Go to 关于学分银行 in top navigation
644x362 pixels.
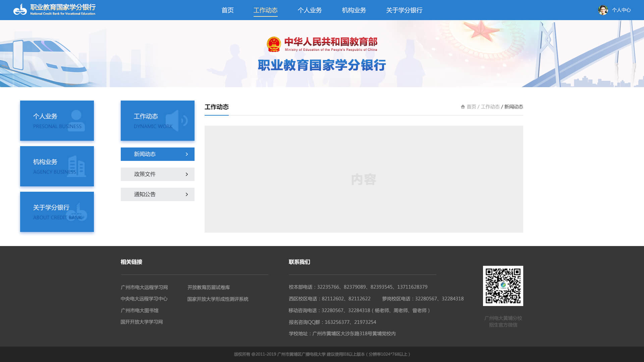404,10
